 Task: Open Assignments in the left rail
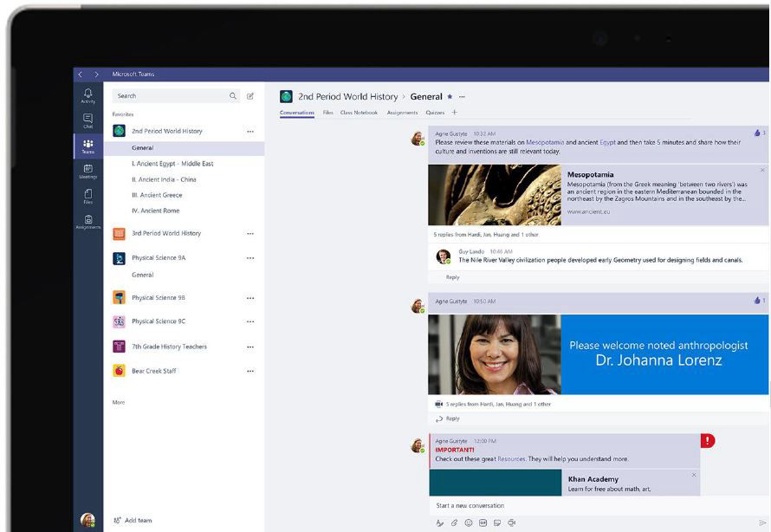(x=87, y=222)
